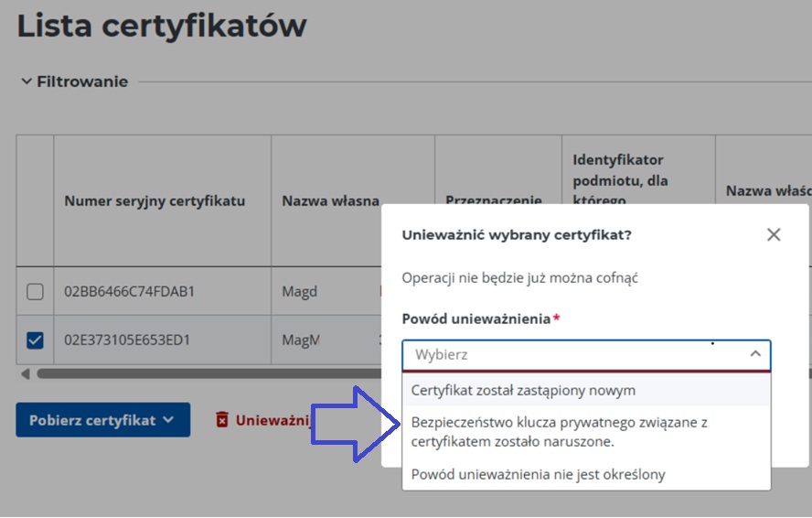The width and height of the screenshot is (812, 518).
Task: Click the table's horizontal scrollbar
Action: click(201, 373)
